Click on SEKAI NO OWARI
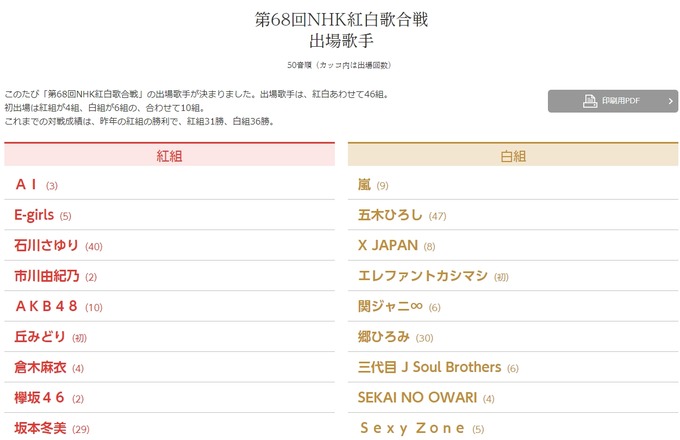Screen dimensions: 680x440 417,398
